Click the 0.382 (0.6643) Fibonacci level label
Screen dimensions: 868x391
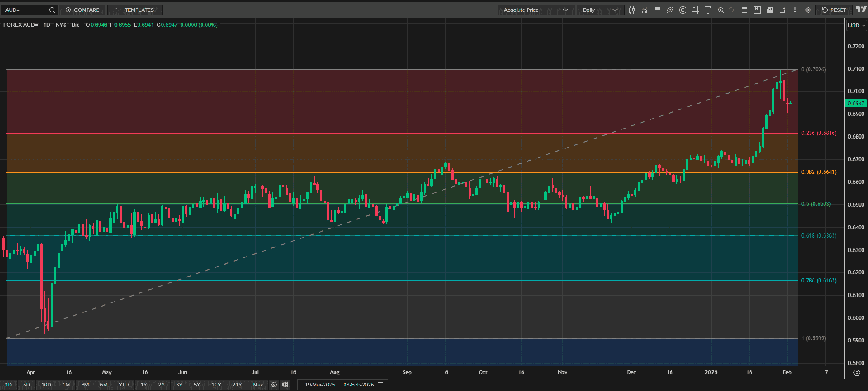click(x=819, y=172)
